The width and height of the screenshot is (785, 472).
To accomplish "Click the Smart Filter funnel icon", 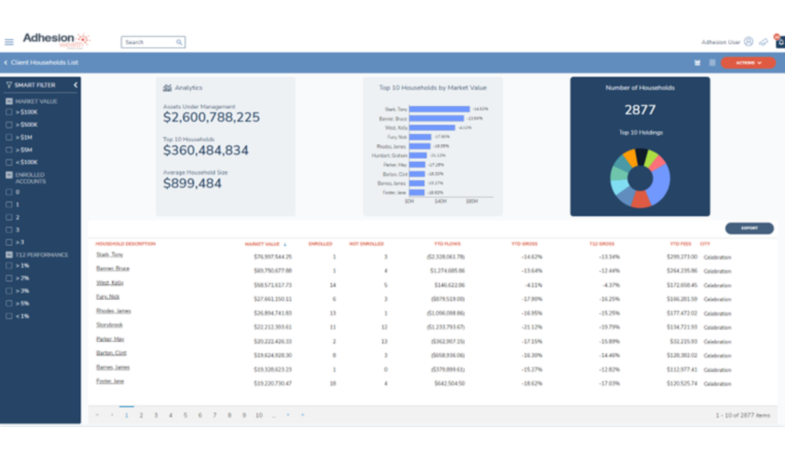I will pos(9,85).
